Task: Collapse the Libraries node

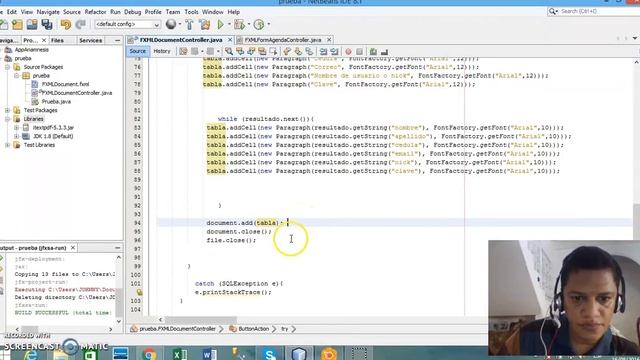Action: [x=7, y=119]
